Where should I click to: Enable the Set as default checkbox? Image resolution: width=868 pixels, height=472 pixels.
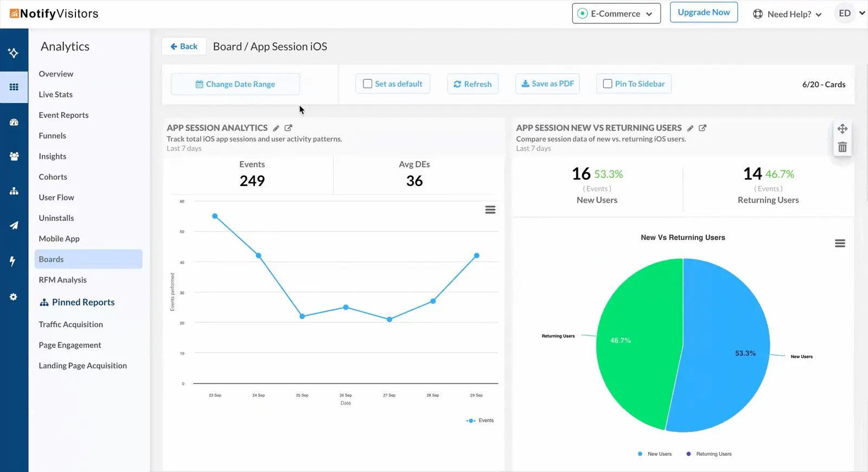368,84
